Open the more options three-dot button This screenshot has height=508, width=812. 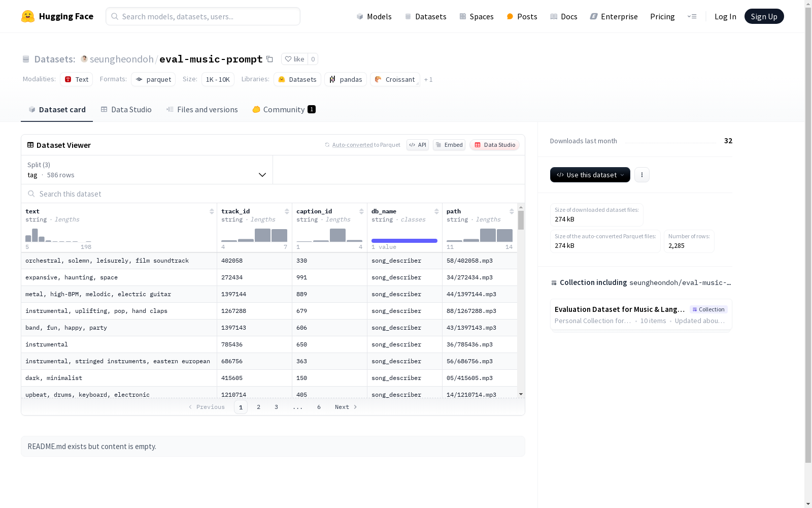[x=642, y=175]
